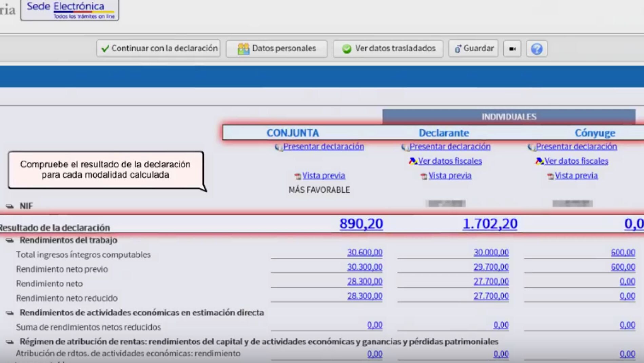Collapse Régimen de atribución de rentas section

(10, 342)
